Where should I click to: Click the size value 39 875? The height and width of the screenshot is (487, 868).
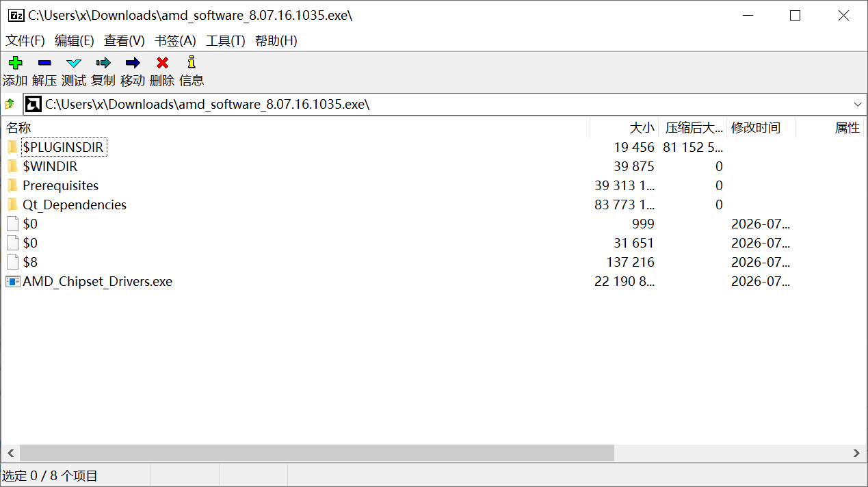coord(634,166)
